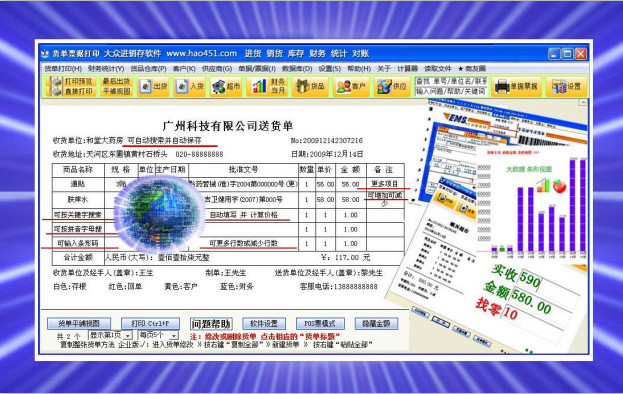Click the 最后出货 toolbar button
This screenshot has height=394, width=623.
pos(116,81)
